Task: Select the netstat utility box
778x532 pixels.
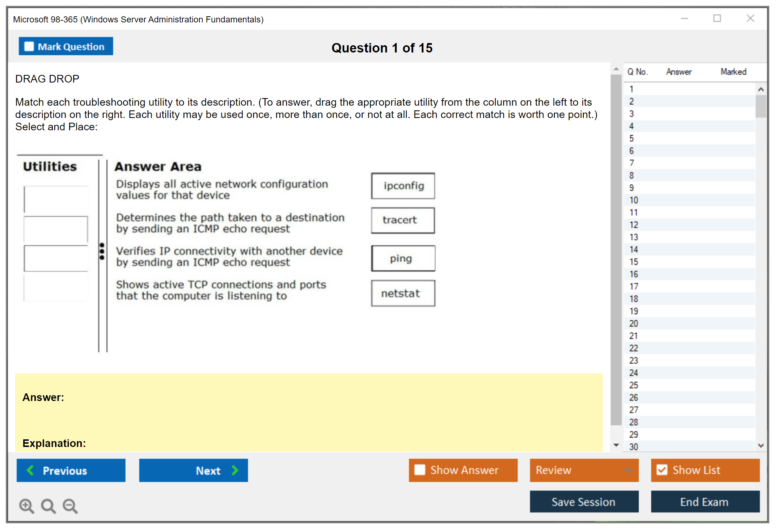Action: pyautogui.click(x=403, y=293)
